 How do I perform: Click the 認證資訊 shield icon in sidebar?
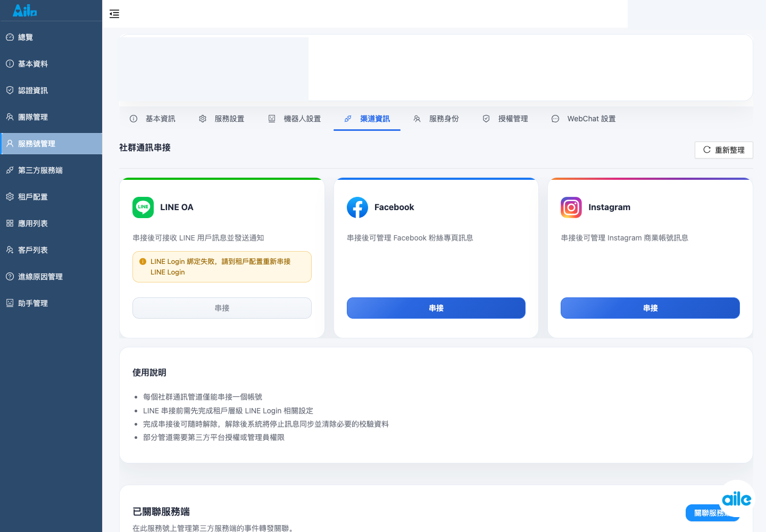click(x=10, y=90)
